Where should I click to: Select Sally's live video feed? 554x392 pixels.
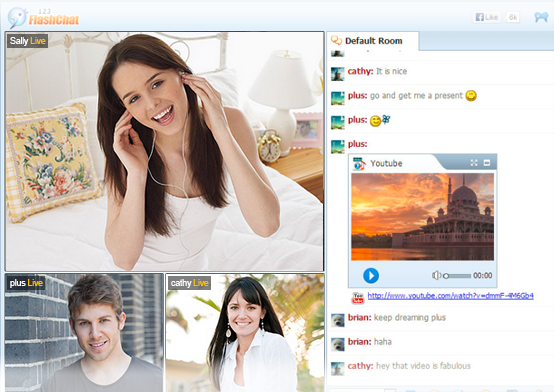pos(164,152)
